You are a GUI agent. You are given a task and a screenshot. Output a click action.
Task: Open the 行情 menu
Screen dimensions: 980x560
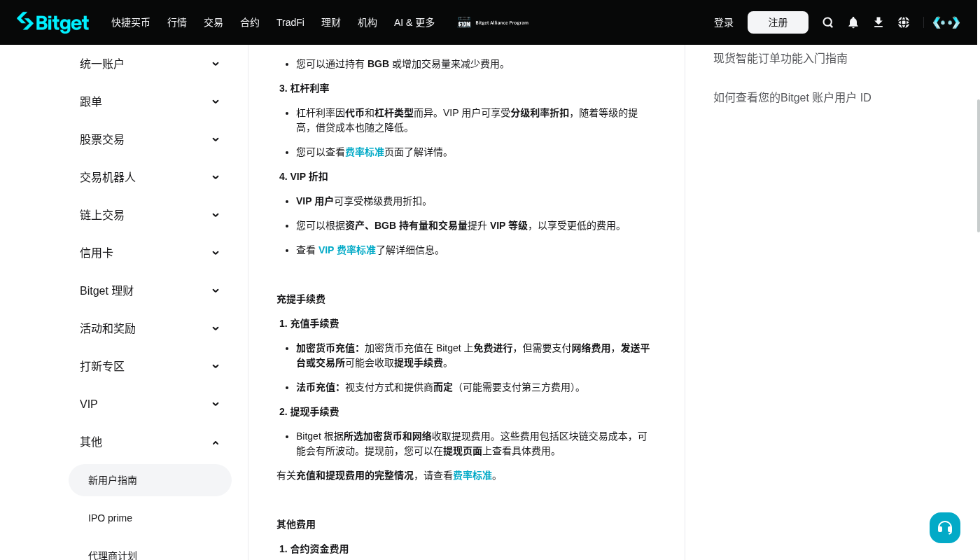click(x=177, y=22)
